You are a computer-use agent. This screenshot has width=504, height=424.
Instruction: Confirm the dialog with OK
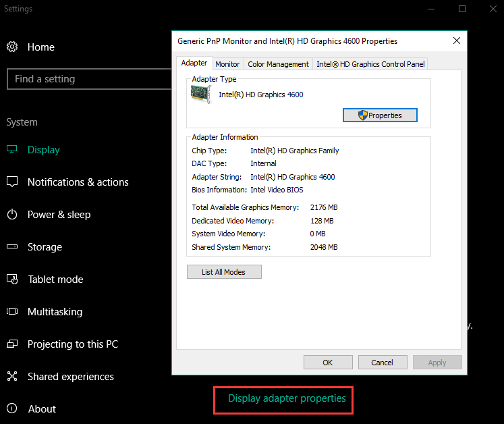[328, 363]
